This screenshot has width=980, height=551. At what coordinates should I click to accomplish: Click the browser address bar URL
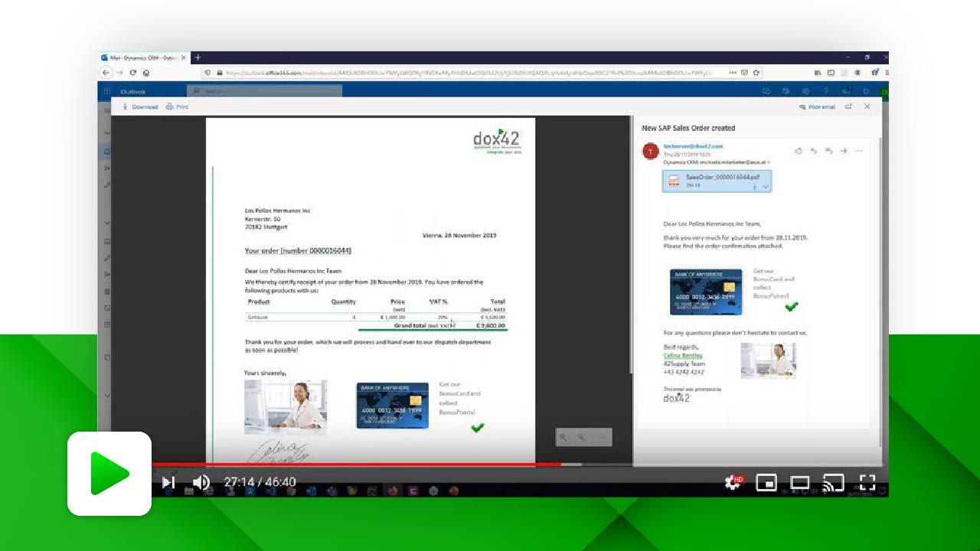point(470,73)
